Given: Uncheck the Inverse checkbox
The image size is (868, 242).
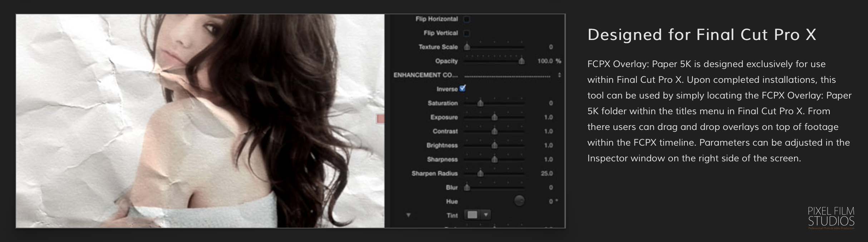Looking at the screenshot, I should 463,88.
